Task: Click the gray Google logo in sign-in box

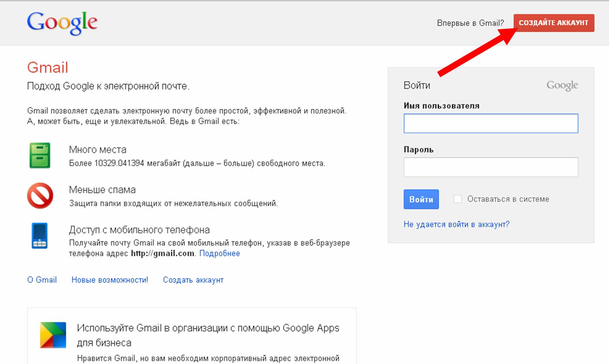Action: tap(562, 85)
